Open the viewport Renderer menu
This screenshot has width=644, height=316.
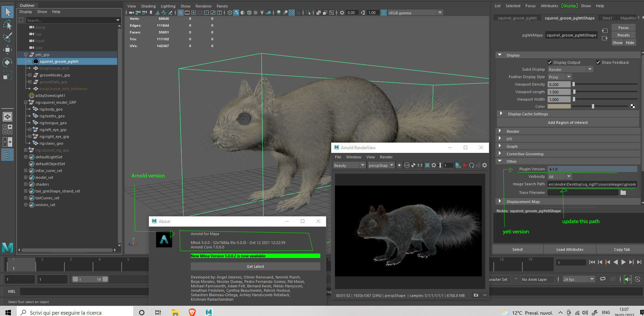point(203,6)
